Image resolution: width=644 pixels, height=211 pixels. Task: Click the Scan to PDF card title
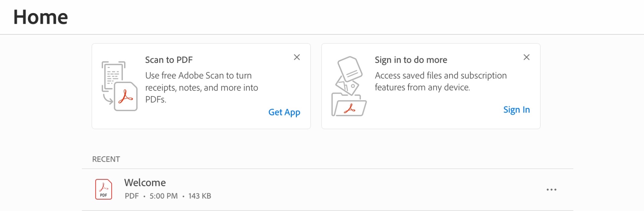(x=169, y=60)
